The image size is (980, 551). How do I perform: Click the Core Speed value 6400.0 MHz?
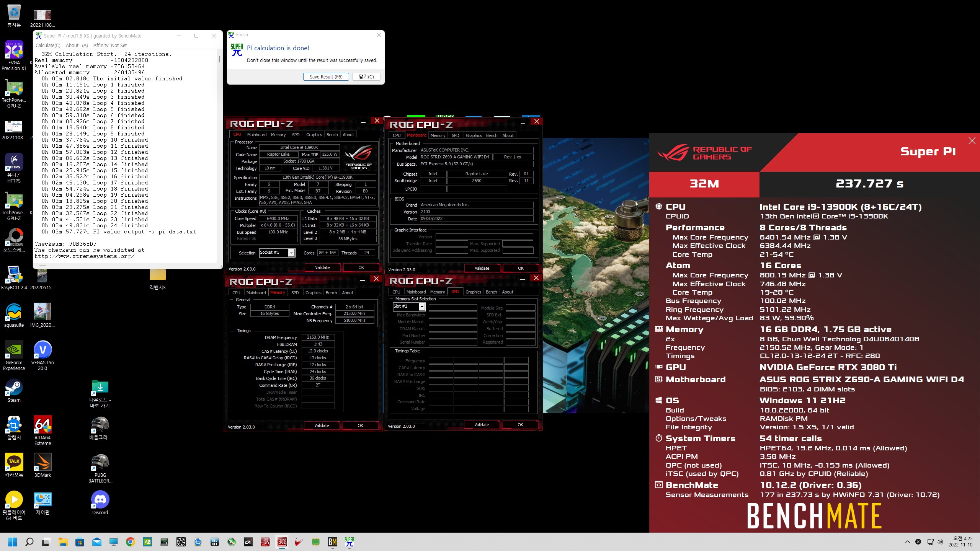pos(278,218)
